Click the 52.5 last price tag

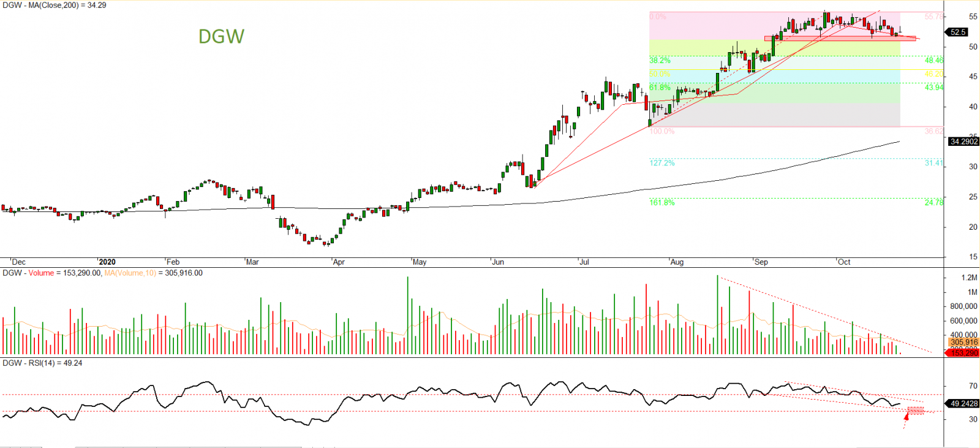point(958,32)
